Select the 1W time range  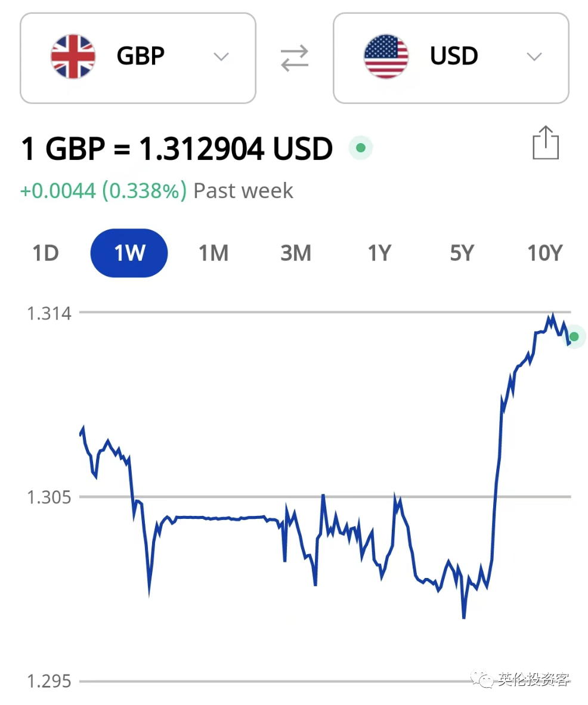click(129, 253)
